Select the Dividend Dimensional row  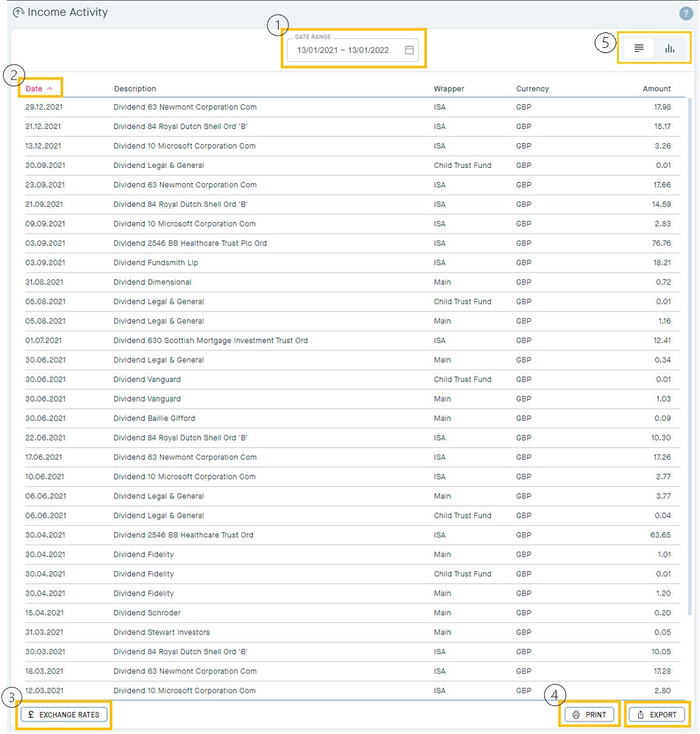[153, 282]
